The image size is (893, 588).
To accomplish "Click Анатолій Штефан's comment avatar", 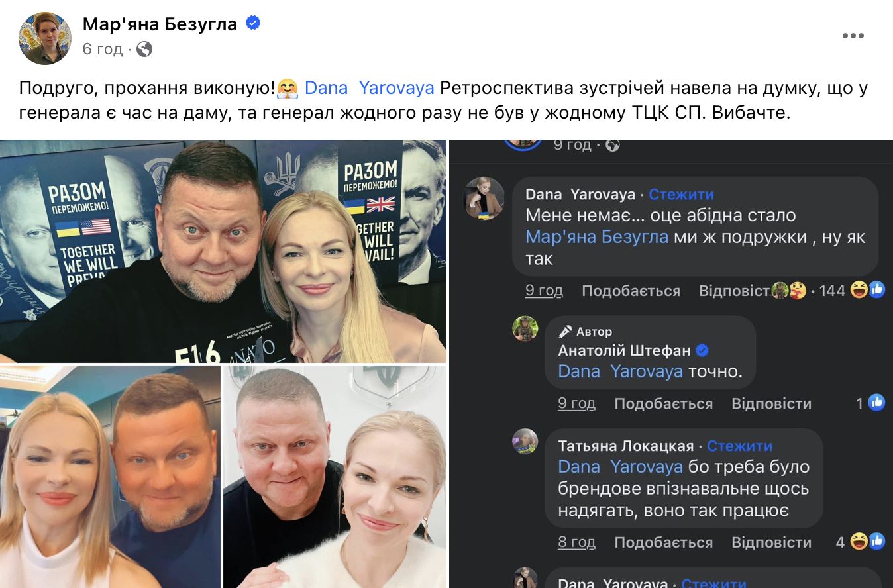I will click(x=525, y=328).
